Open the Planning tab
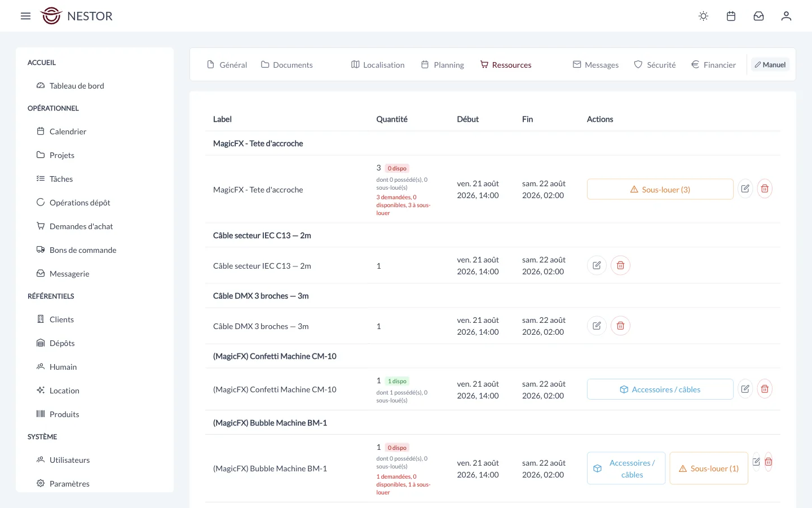This screenshot has width=812, height=508. pos(443,65)
